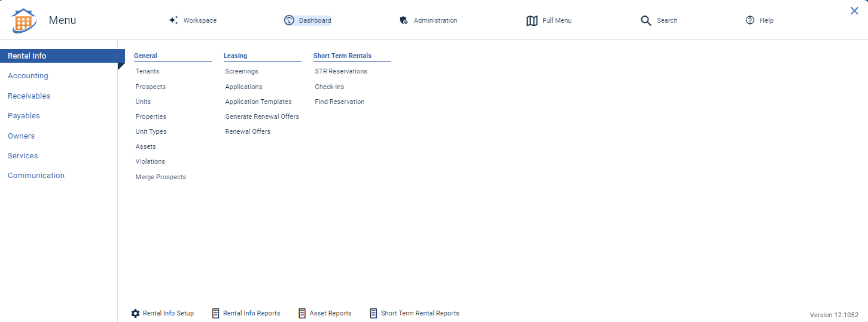868x322 pixels.
Task: Click the Menu title text
Action: click(62, 20)
